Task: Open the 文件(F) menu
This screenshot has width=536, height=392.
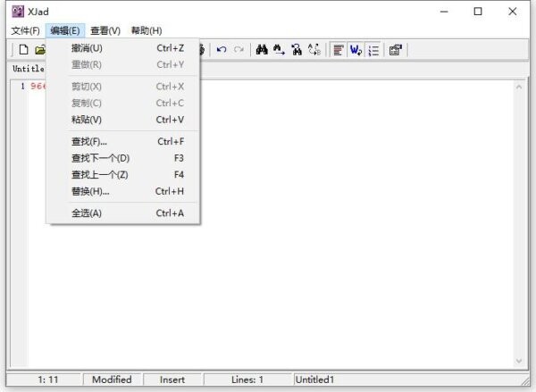Action: (26, 30)
